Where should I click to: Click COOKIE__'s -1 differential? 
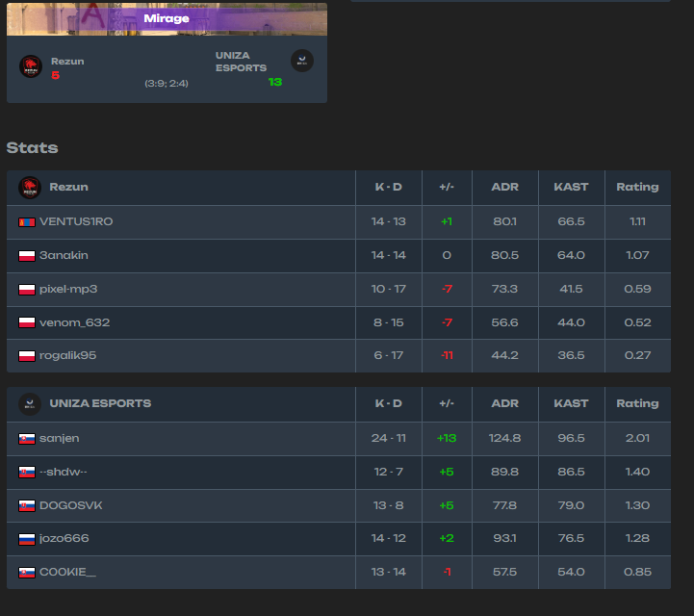point(447,572)
